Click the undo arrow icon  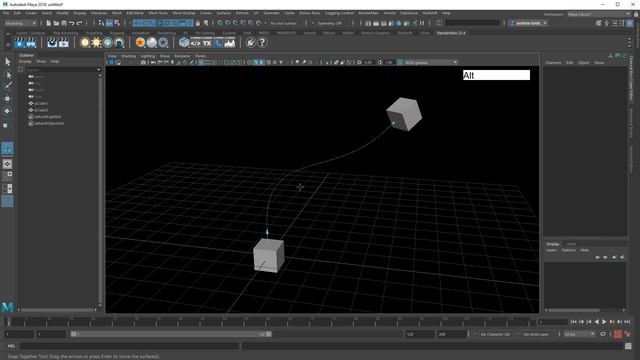coord(72,23)
